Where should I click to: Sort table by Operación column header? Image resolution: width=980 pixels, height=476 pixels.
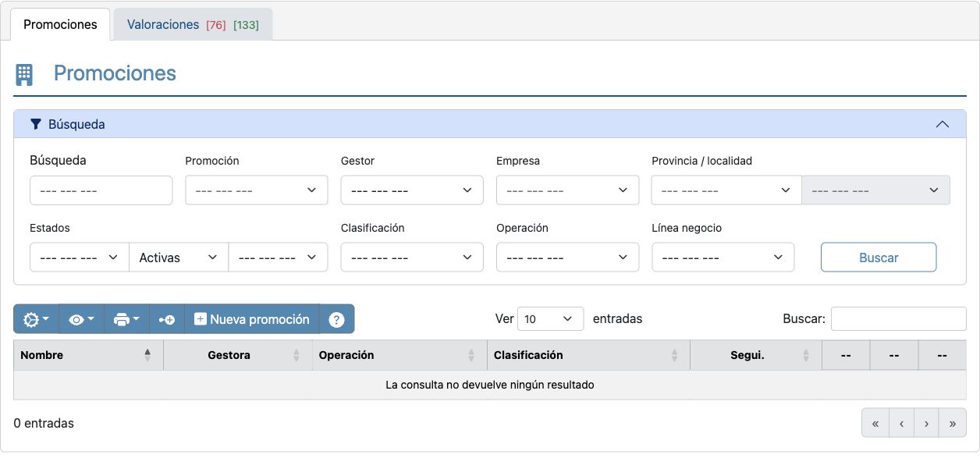pyautogui.click(x=399, y=355)
